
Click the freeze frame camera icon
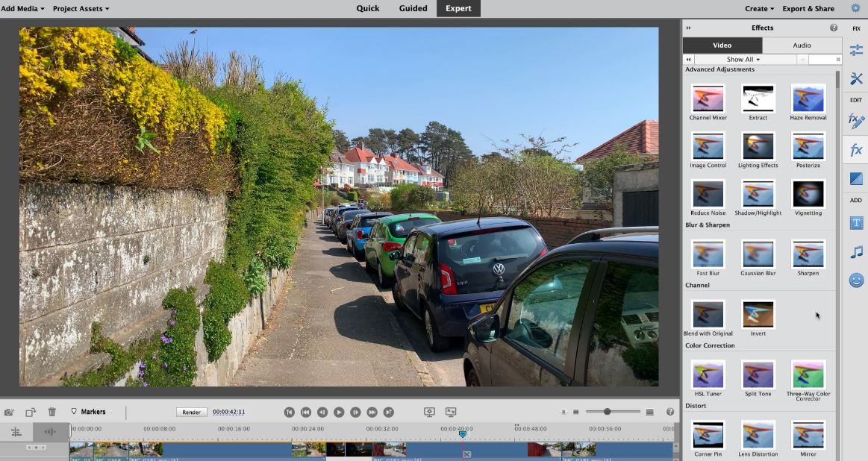(x=10, y=412)
